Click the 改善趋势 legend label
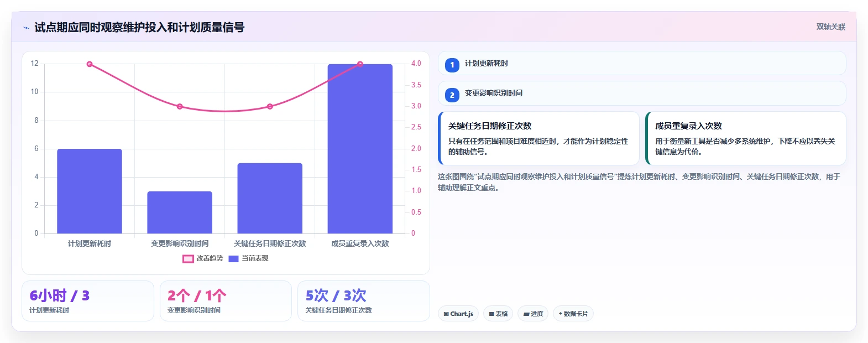The image size is (868, 343). coord(210,258)
